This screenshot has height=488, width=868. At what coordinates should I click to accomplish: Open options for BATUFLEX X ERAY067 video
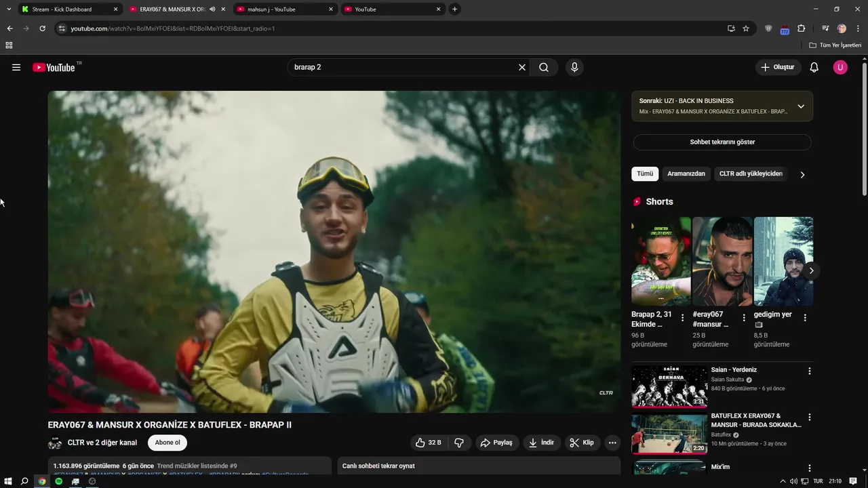pos(809,418)
